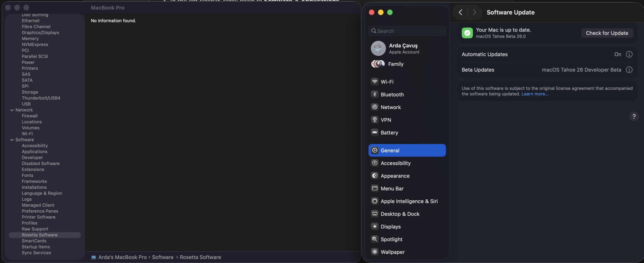Open Beta Updates info button
This screenshot has height=263, width=644.
click(629, 70)
